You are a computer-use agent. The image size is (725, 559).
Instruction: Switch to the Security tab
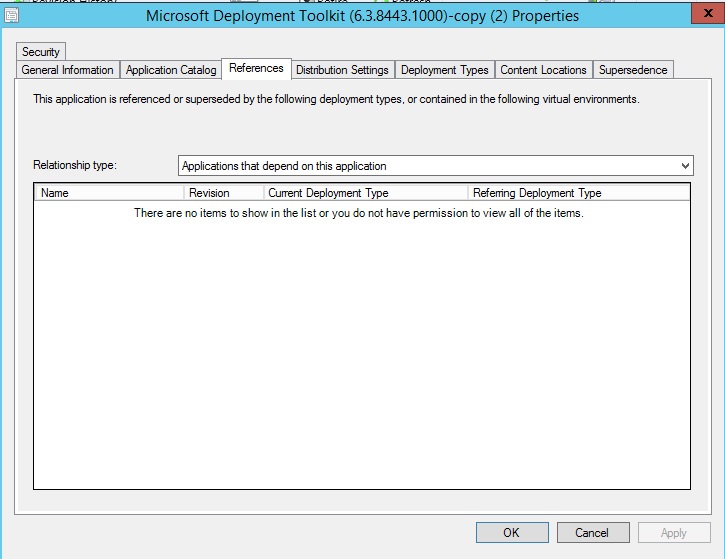click(x=41, y=52)
